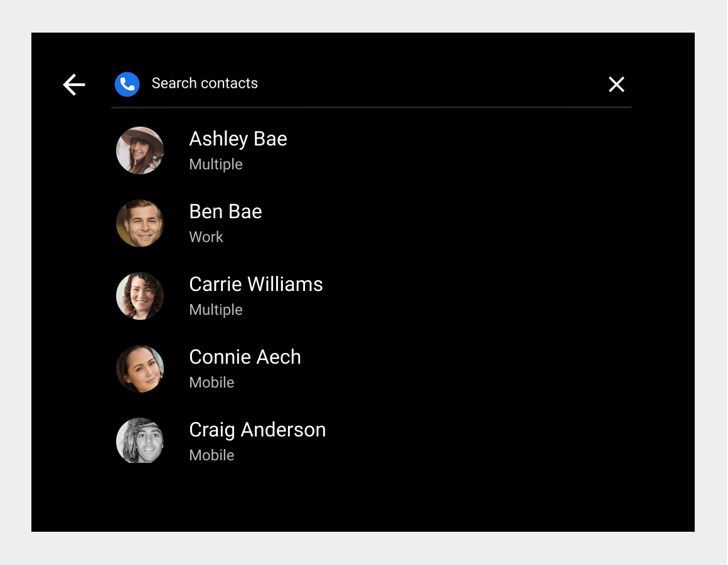This screenshot has height=565, width=728.
Task: Select the X to clear the search
Action: pos(616,84)
